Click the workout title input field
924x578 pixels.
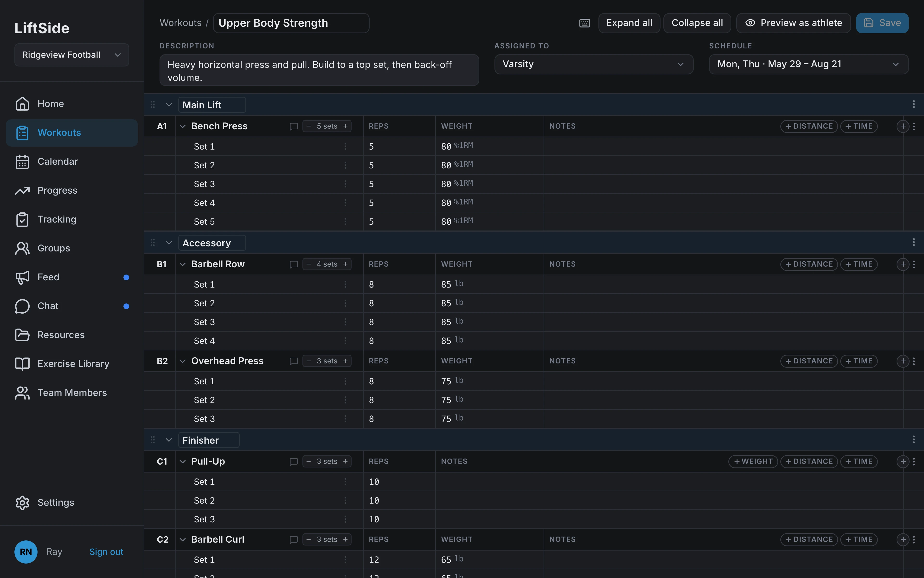[x=291, y=23]
